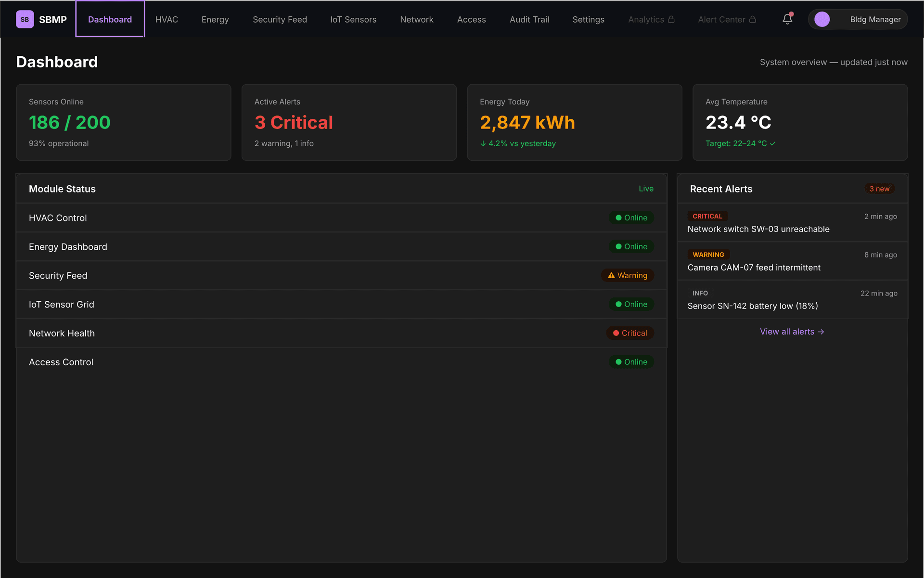924x578 pixels.
Task: Click the HVAC Control Online status badge
Action: [631, 218]
